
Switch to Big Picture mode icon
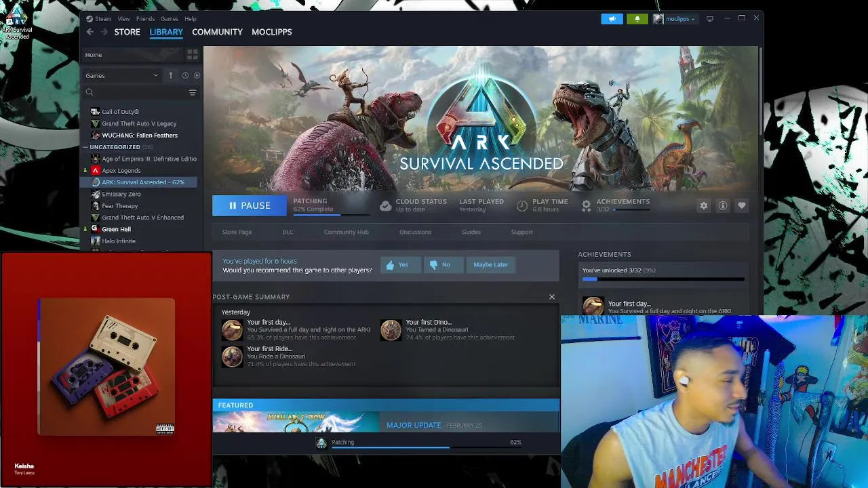pyautogui.click(x=709, y=19)
